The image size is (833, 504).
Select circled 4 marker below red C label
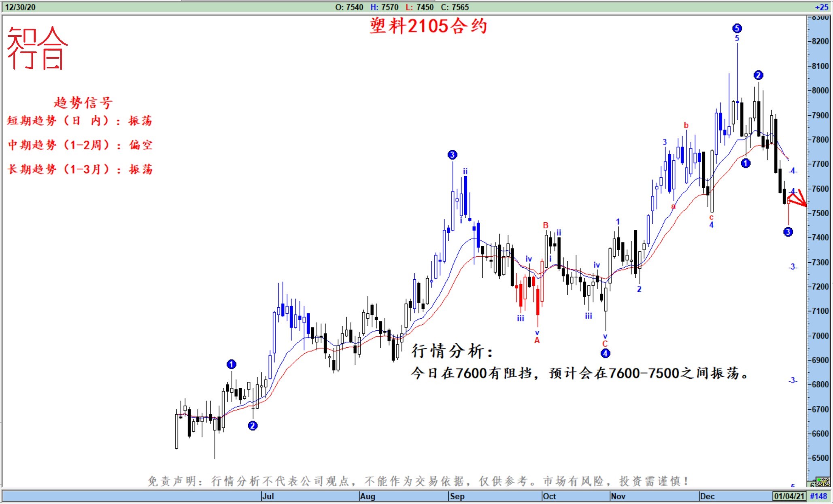pos(605,353)
